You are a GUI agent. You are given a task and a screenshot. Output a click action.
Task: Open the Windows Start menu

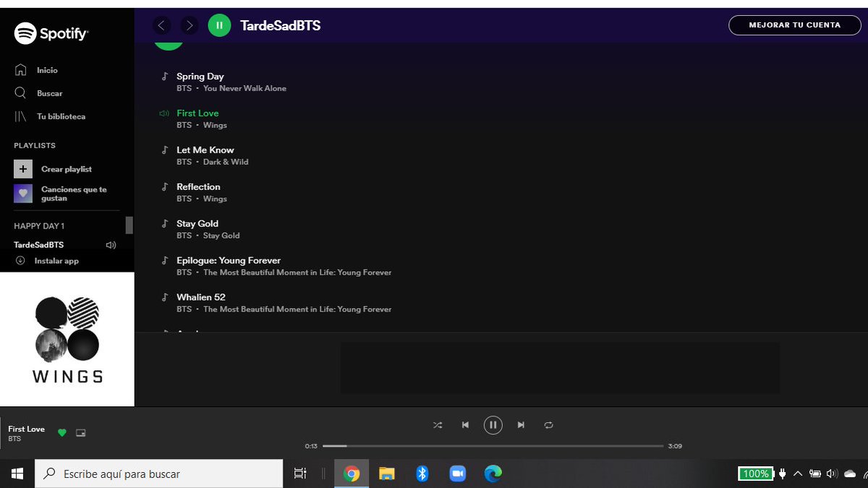(17, 474)
